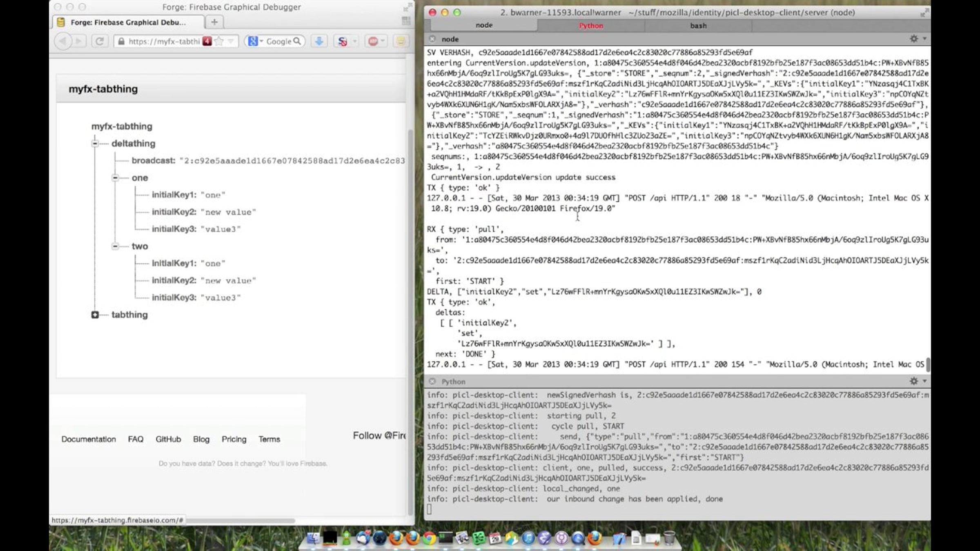Click "new value" of initialKey2 under one

228,212
